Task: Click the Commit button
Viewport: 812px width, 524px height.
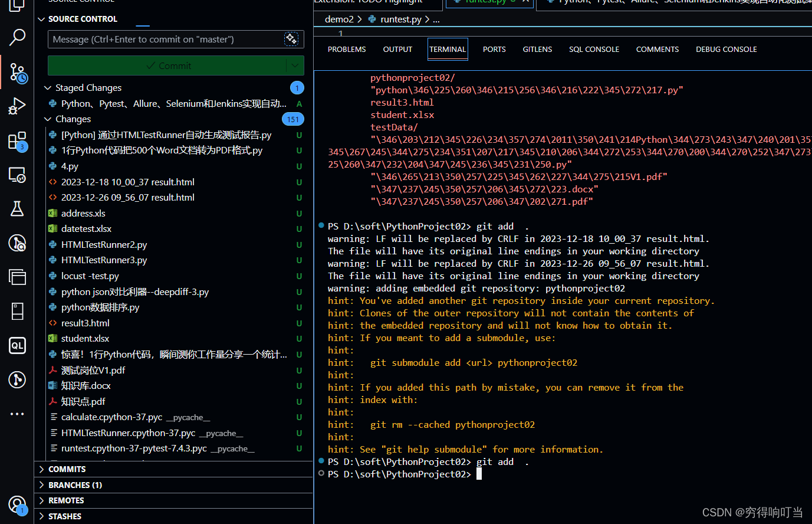Action: pos(171,65)
